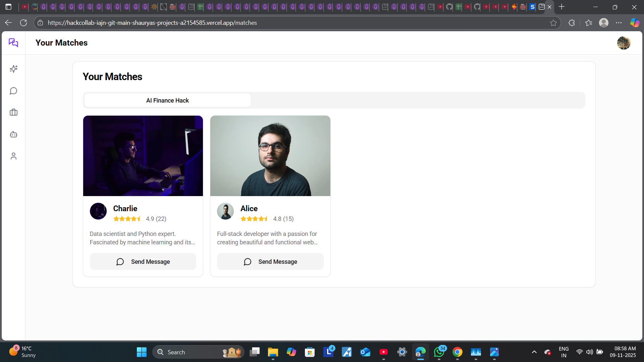The width and height of the screenshot is (644, 362).
Task: Open the ENG IN language selector
Action: (563, 352)
